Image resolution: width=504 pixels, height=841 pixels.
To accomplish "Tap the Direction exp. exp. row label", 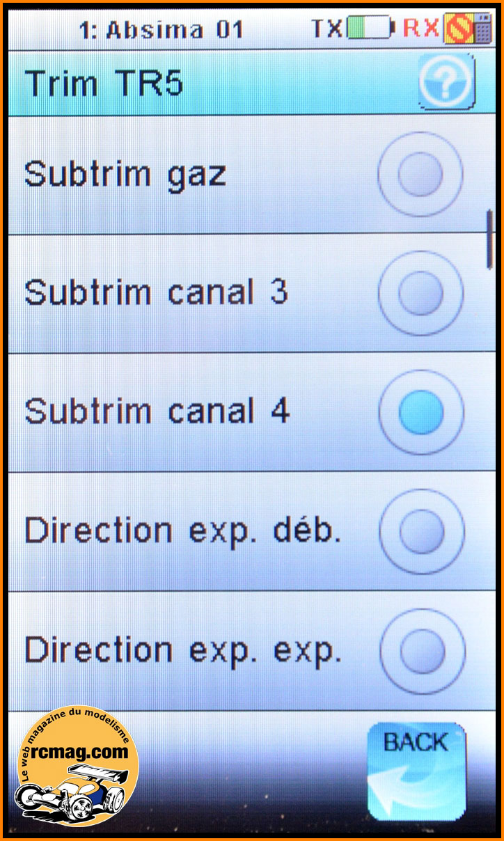I will [183, 650].
